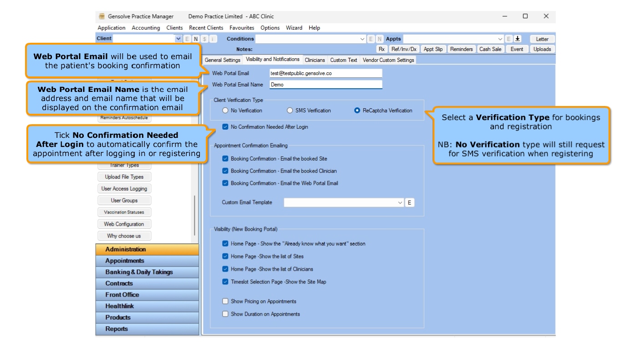Select the SMS Verification radio option
Screen dimensions: 622x364
[x=290, y=111]
